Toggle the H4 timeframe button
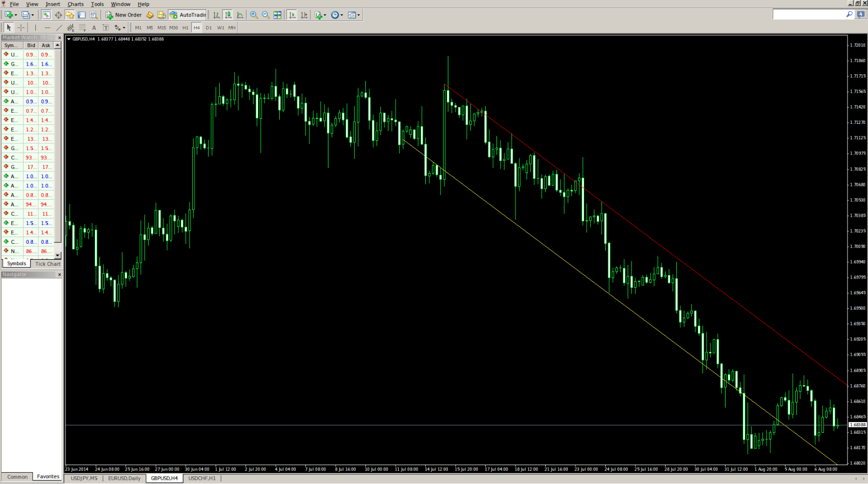This screenshot has height=484, width=868. (x=197, y=28)
